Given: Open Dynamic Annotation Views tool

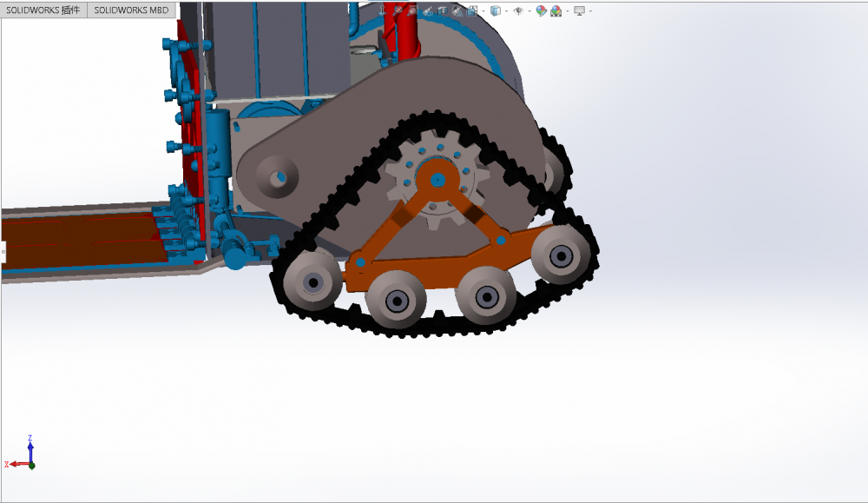Looking at the screenshot, I should tap(457, 10).
